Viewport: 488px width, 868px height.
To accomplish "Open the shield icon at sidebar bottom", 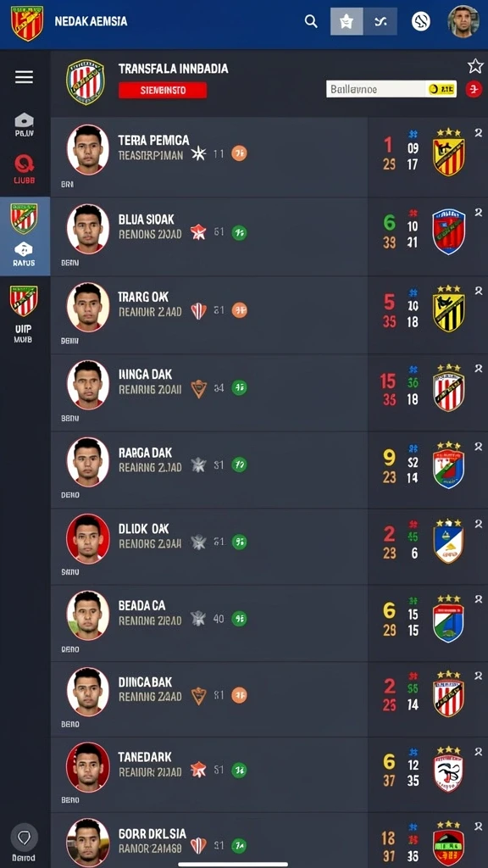I will tap(25, 837).
